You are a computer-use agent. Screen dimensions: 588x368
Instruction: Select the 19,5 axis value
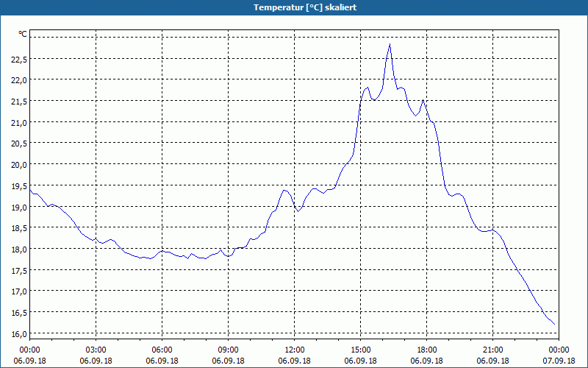pyautogui.click(x=19, y=186)
